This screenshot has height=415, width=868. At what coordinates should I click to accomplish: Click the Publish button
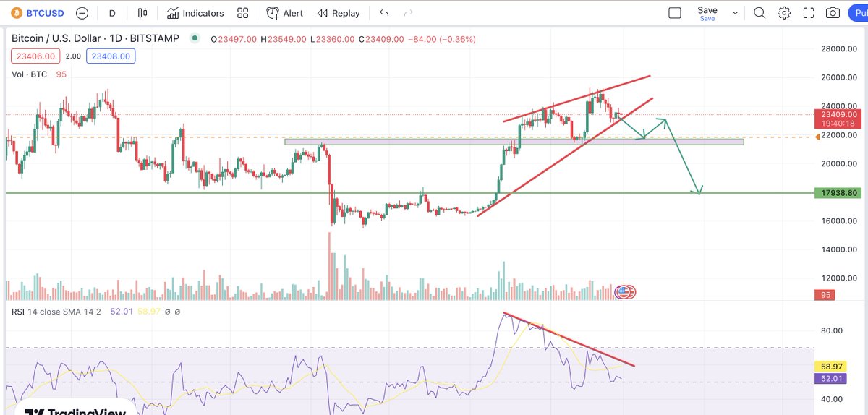[x=858, y=13]
